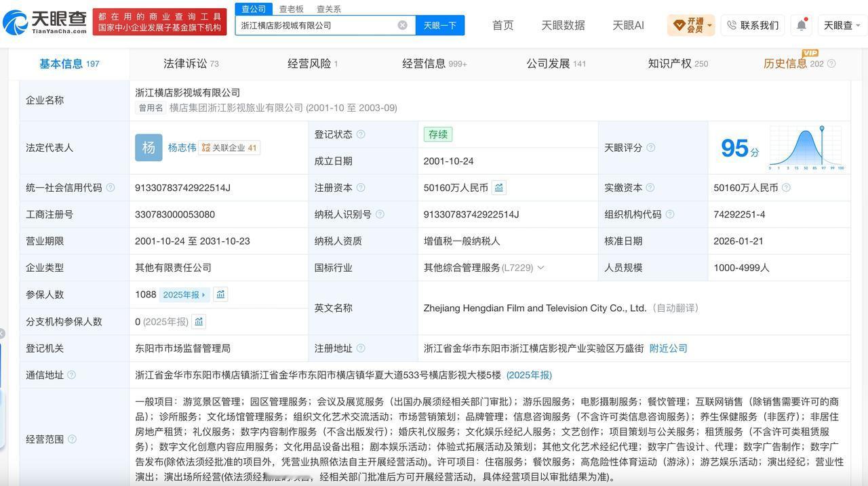This screenshot has height=486, width=868.
Task: Click the registration number 330783000053080
Action: click(x=175, y=214)
